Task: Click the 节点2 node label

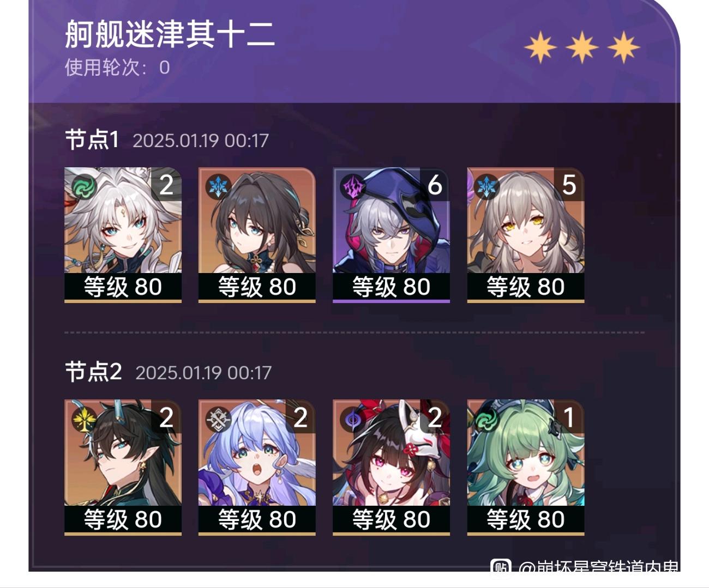Action: tap(93, 372)
